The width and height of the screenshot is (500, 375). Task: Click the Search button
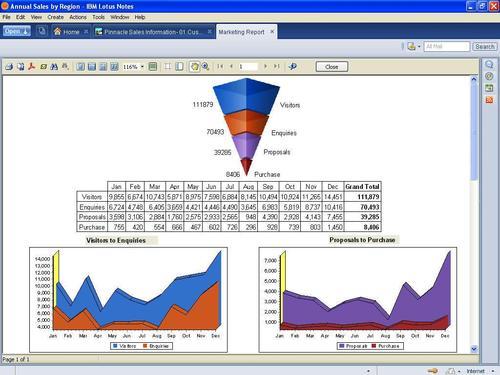pos(485,47)
